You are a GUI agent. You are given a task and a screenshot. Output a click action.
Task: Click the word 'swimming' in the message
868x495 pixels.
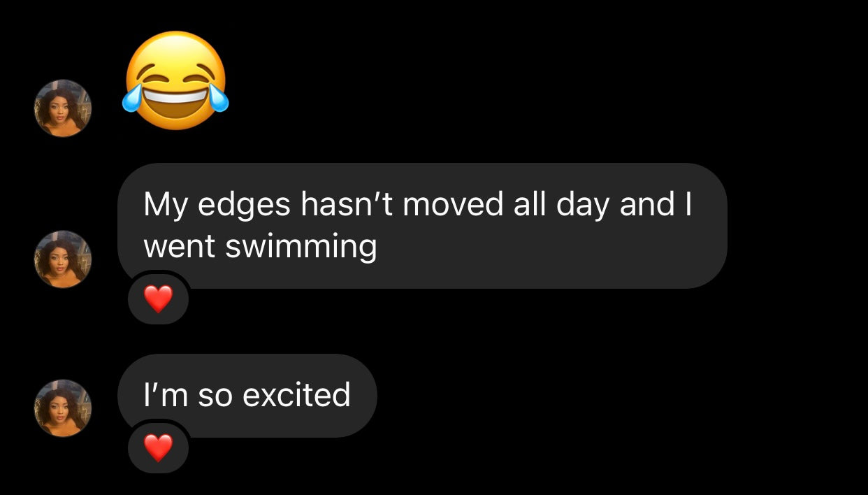pos(301,247)
